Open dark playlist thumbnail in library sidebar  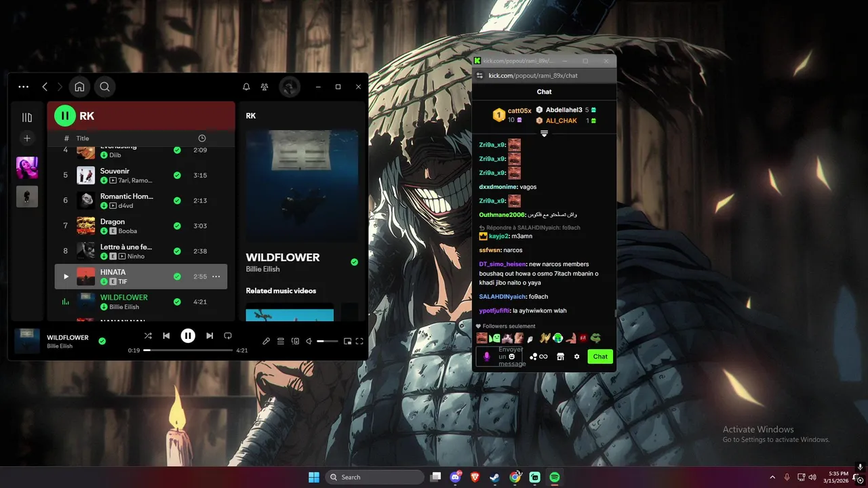click(27, 197)
